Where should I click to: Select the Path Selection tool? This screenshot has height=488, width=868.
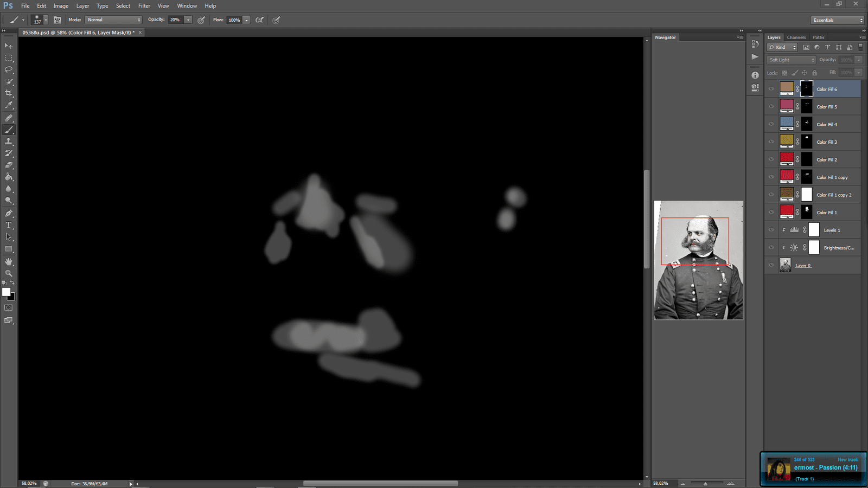coord(9,237)
